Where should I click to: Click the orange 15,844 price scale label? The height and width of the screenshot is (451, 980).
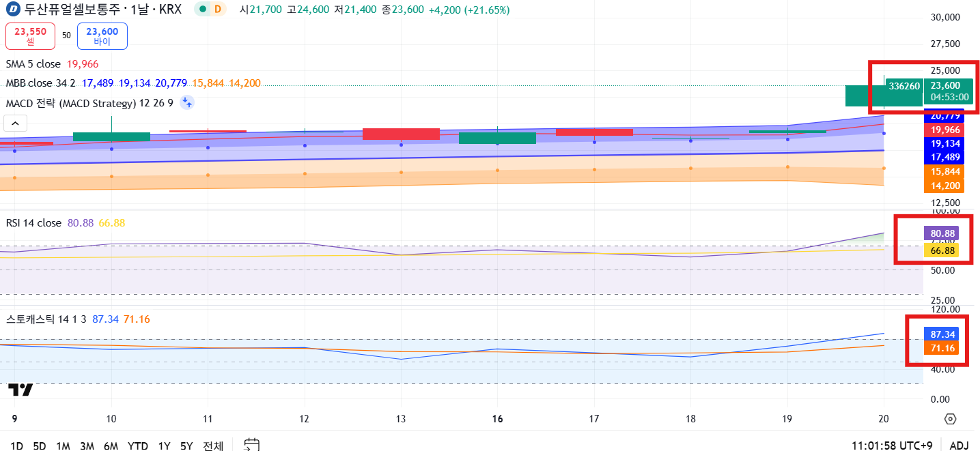(943, 172)
